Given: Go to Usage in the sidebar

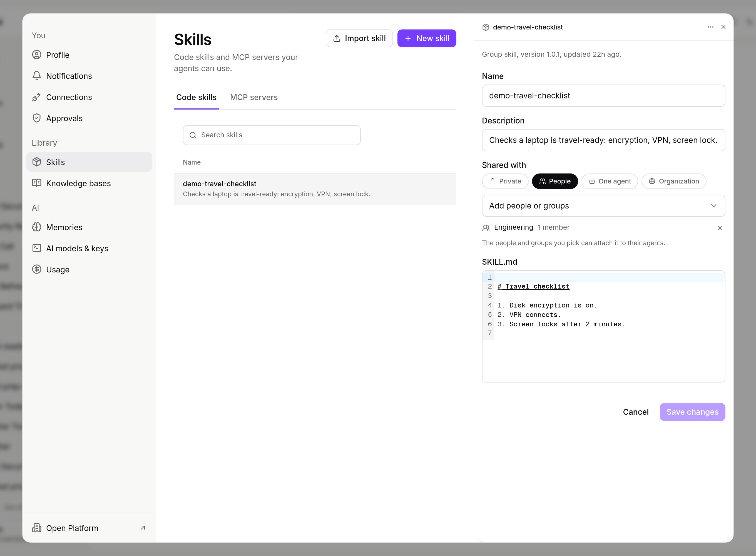Looking at the screenshot, I should click(89, 269).
